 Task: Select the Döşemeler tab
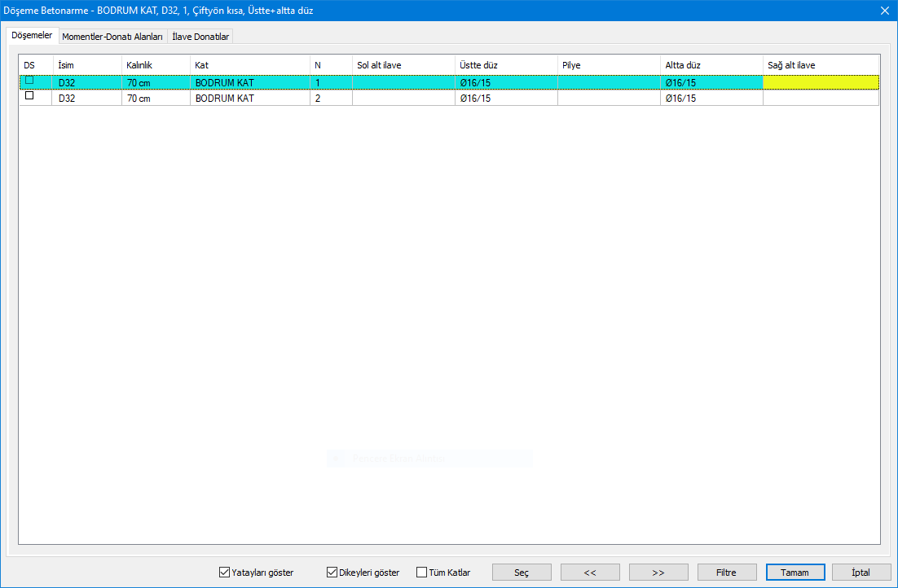tap(32, 36)
